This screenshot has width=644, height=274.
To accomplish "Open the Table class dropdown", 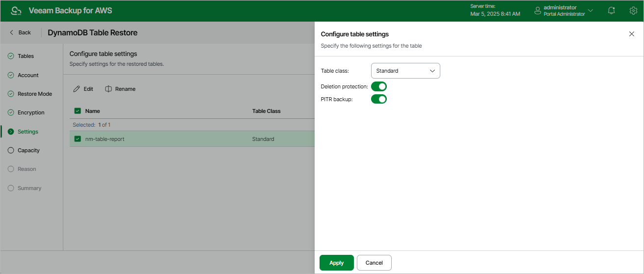I will 405,71.
